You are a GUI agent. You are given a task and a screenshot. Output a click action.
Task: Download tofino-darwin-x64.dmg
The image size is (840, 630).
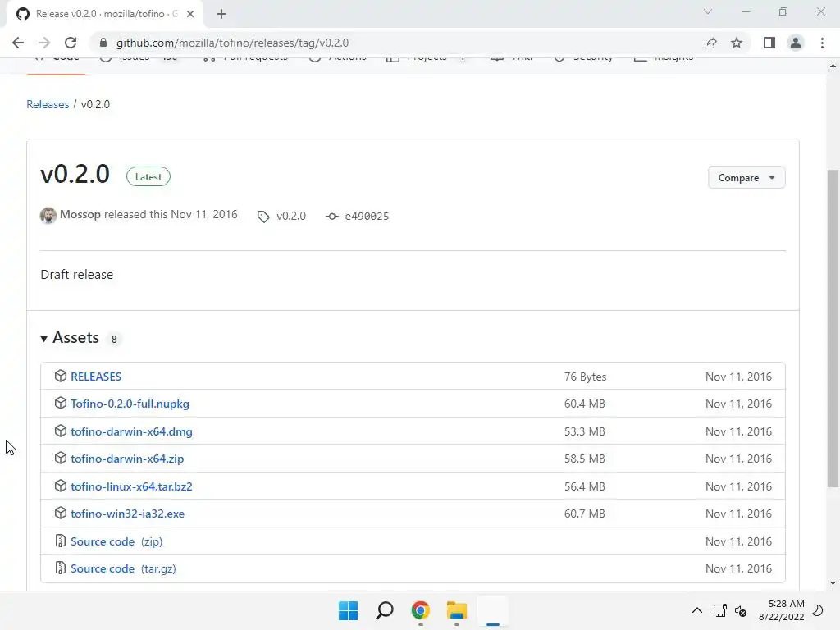click(131, 431)
